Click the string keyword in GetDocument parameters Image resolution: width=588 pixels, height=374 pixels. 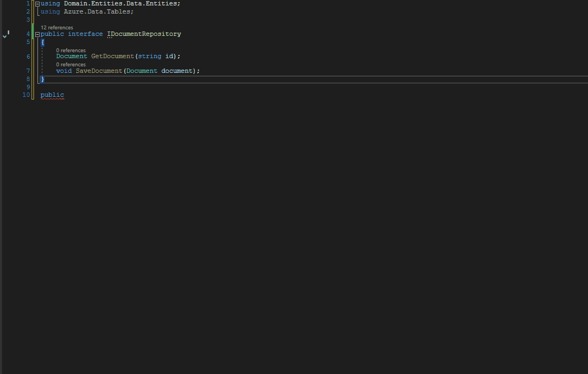coord(149,56)
